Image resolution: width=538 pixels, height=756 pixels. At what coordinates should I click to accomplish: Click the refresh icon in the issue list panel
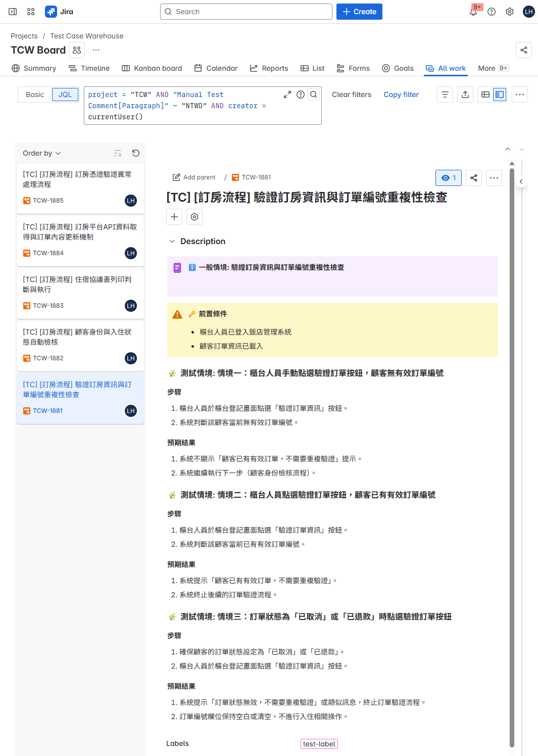click(x=135, y=153)
